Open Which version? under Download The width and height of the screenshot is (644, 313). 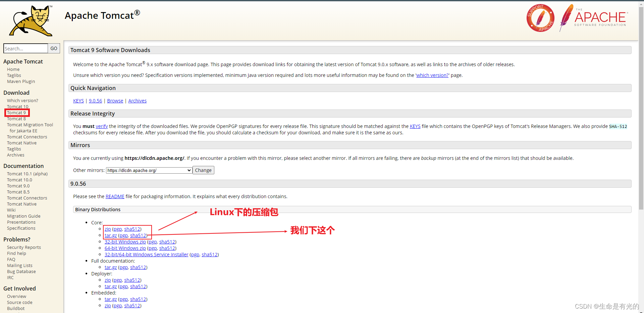pos(22,100)
